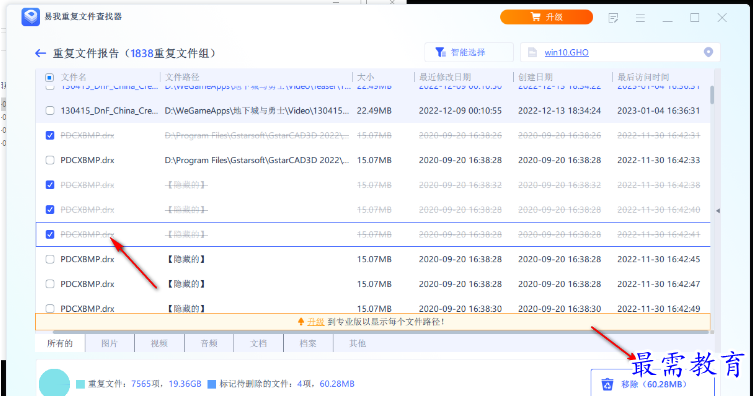Click the trash icon on the 移除 button
Screen dimensions: 753x396
tap(607, 384)
